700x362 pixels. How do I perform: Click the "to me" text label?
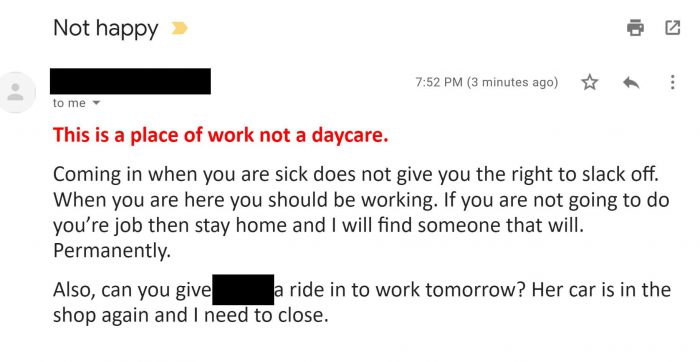69,103
